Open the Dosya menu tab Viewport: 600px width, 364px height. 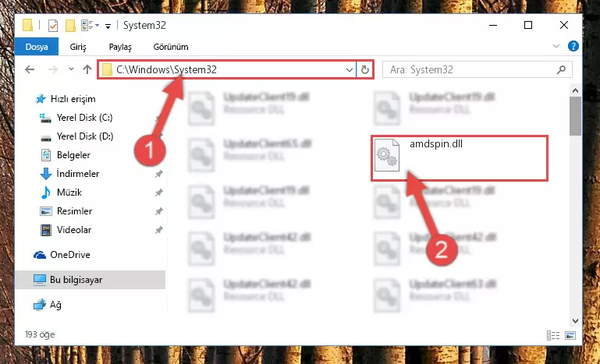pyautogui.click(x=37, y=47)
